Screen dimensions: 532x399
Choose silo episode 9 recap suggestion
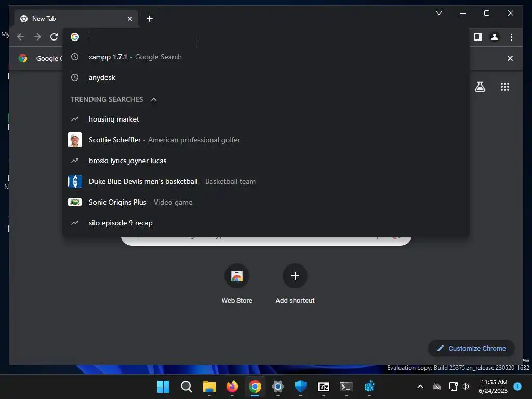click(266, 223)
